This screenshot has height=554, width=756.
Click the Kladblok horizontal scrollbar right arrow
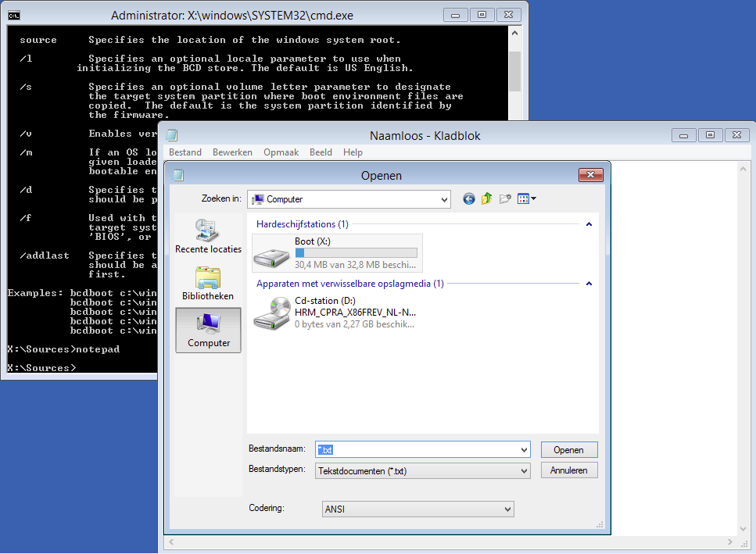730,542
